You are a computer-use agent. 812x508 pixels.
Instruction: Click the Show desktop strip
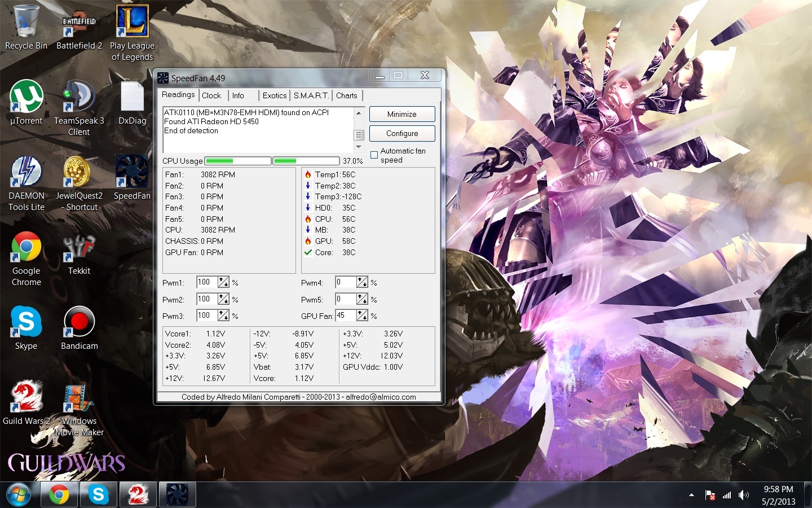807,495
